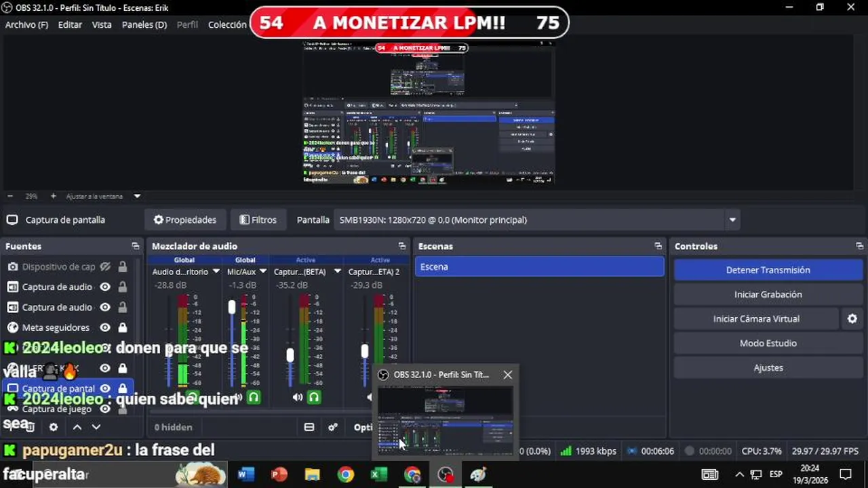Open the Windows notification center

pos(846,474)
